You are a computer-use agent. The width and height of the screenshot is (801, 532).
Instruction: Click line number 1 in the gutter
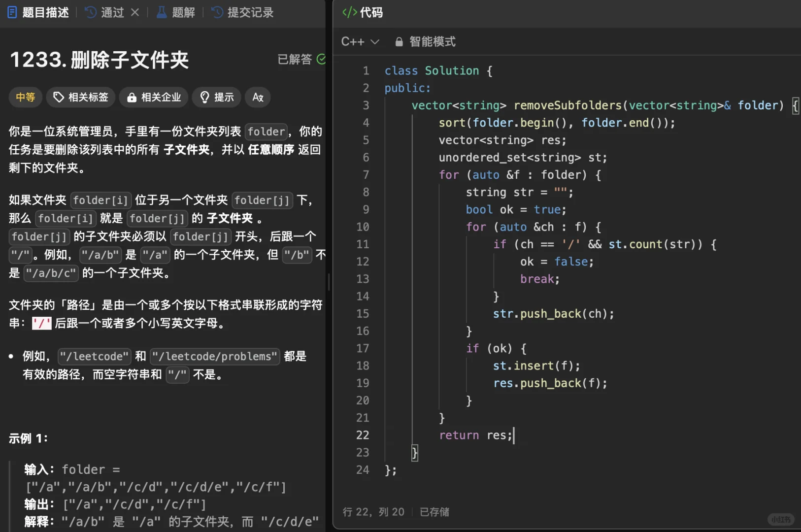coord(366,71)
